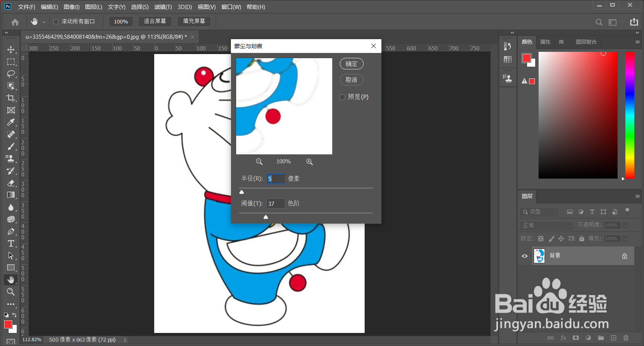Open the 窗口(W) menu
The height and width of the screenshot is (346, 644).
click(x=231, y=7)
